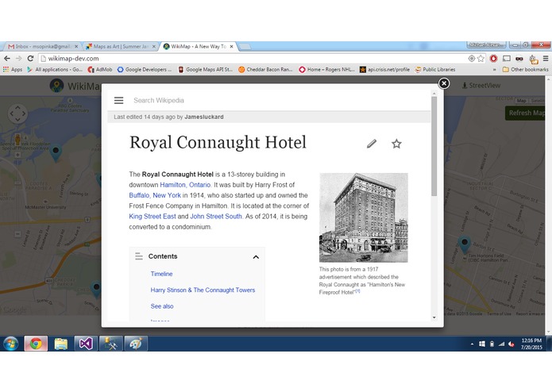Image resolution: width=552 pixels, height=392 pixels.
Task: Click footnote reference [1] in caption
Action: click(x=357, y=291)
